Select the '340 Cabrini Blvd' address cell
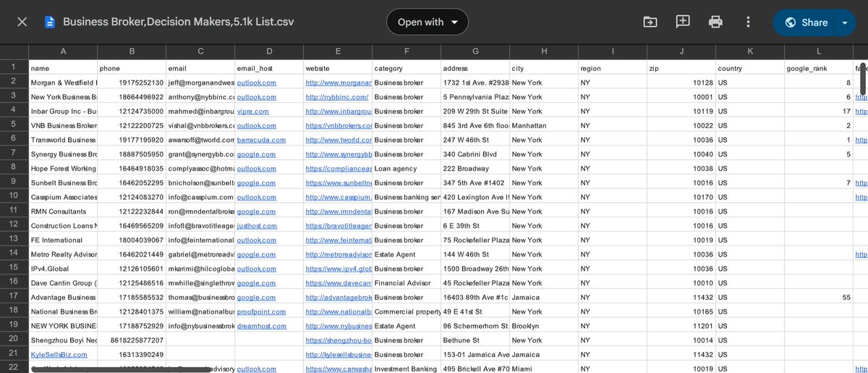The height and width of the screenshot is (373, 868). tap(475, 154)
